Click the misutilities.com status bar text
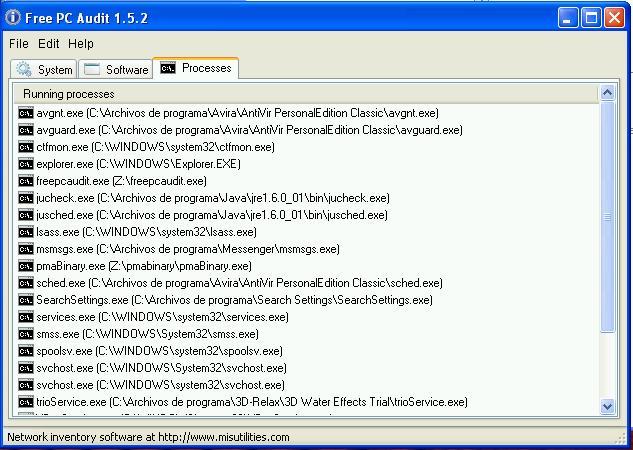 [x=148, y=437]
